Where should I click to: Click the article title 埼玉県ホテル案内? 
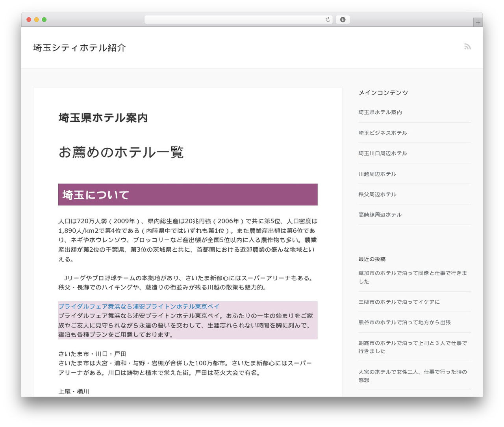tap(103, 118)
